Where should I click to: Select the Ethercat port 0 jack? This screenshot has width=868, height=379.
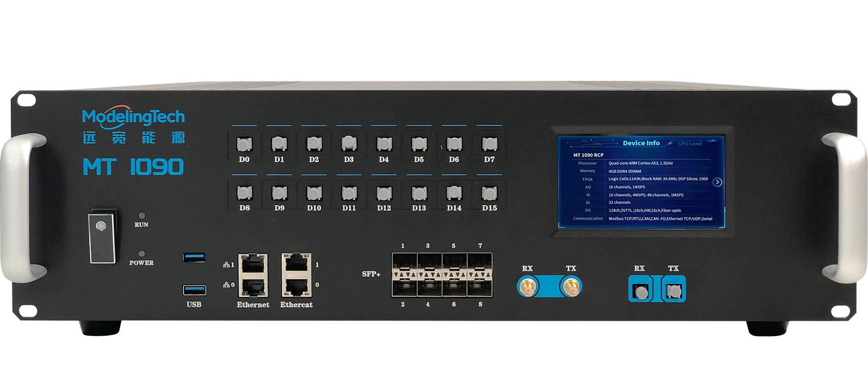coord(296,286)
